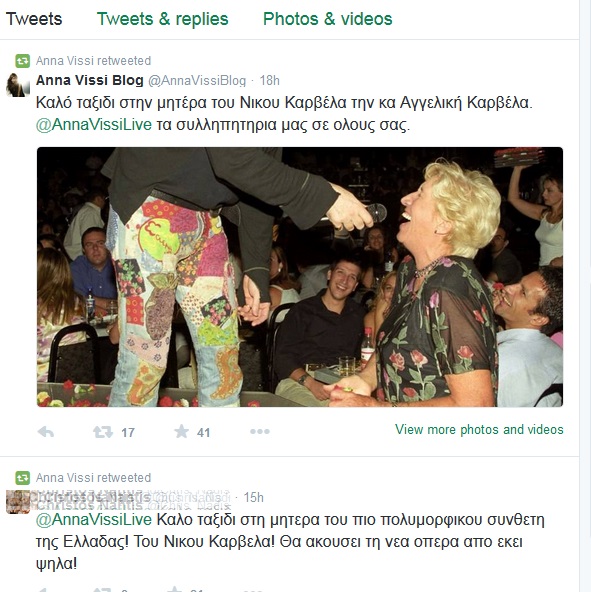
Task: Open more options on the Anna Vissi Blog tweet
Action: pos(260,432)
